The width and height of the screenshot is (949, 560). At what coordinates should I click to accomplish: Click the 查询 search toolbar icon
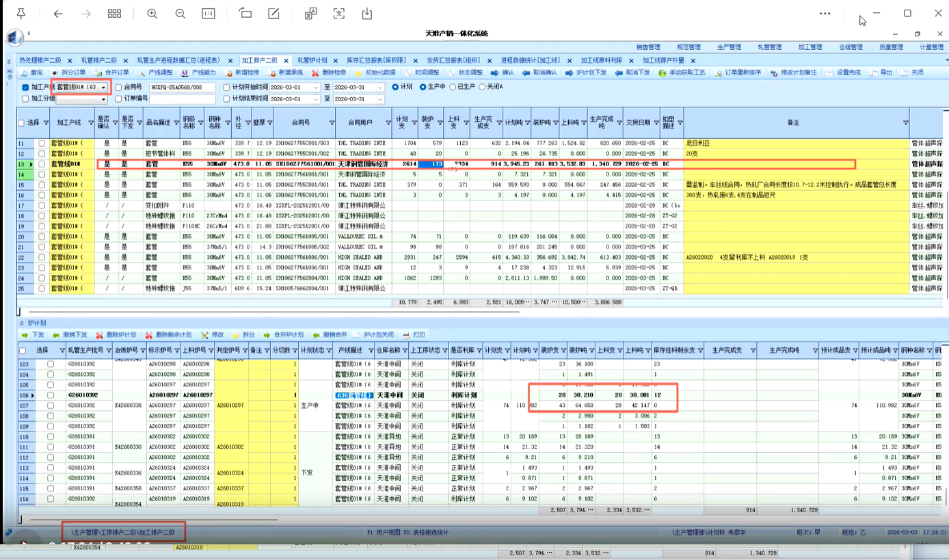[x=24, y=72]
